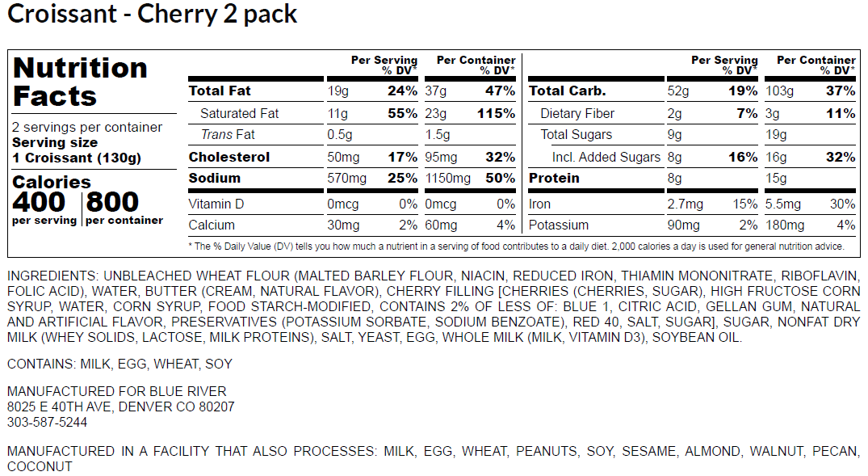Viewport: 868px width, 476px height.
Task: Click the "CONTAINS: MILK, EGG, WHEAT, SOY" line
Action: click(120, 364)
